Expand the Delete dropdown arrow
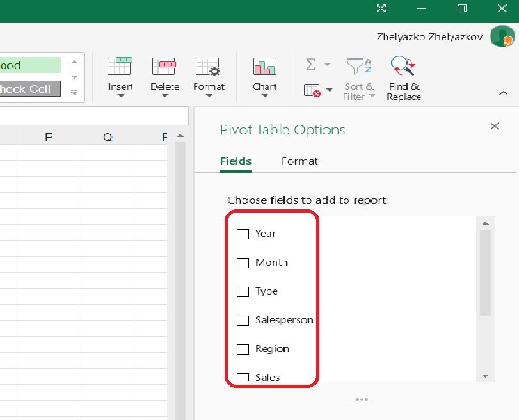The image size is (519, 420). pyautogui.click(x=165, y=96)
